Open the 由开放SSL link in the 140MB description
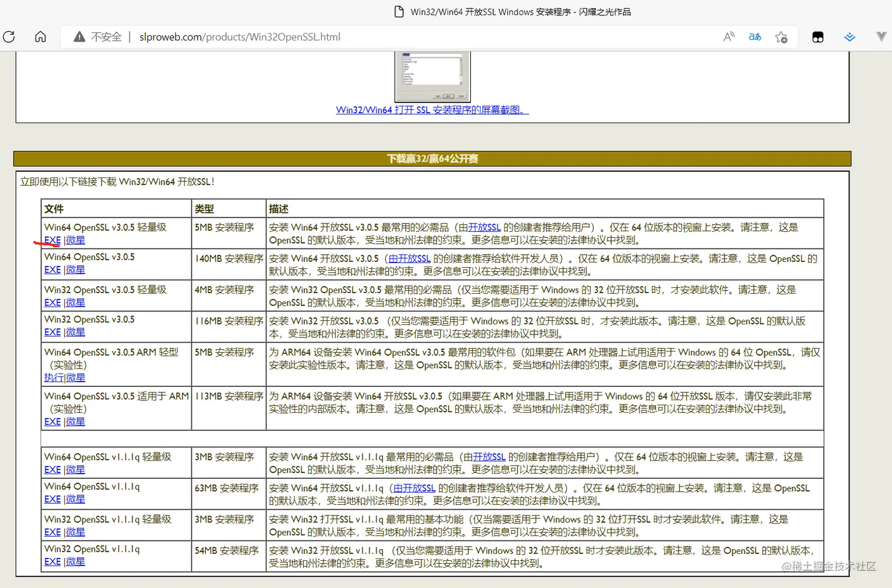Screen dimensions: 892x588 [x=409, y=258]
